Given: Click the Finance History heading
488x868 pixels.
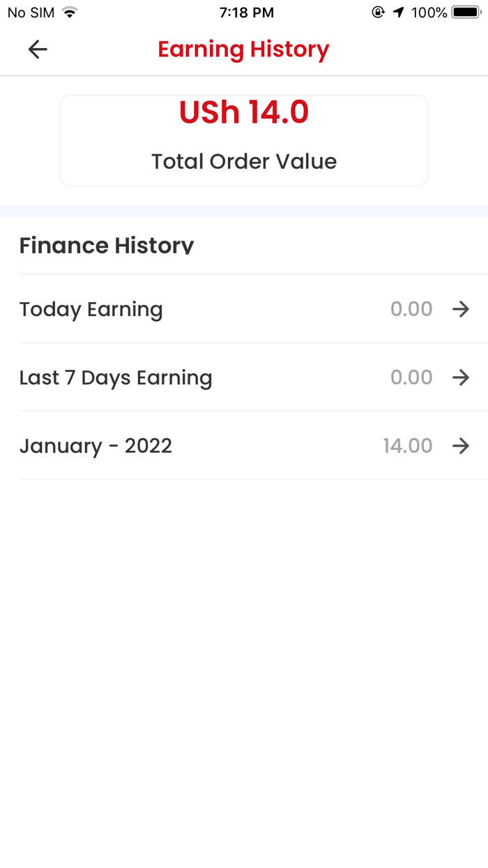Looking at the screenshot, I should pos(107,246).
